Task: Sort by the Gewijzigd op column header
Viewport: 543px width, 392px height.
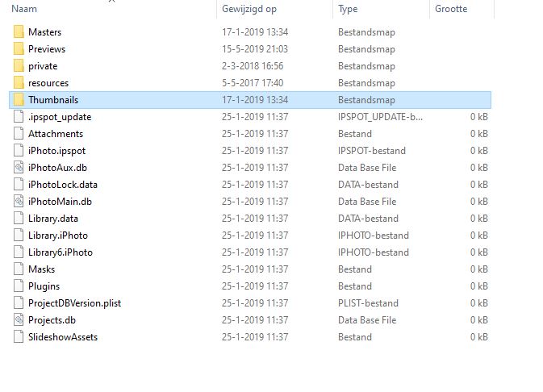Action: [249, 9]
